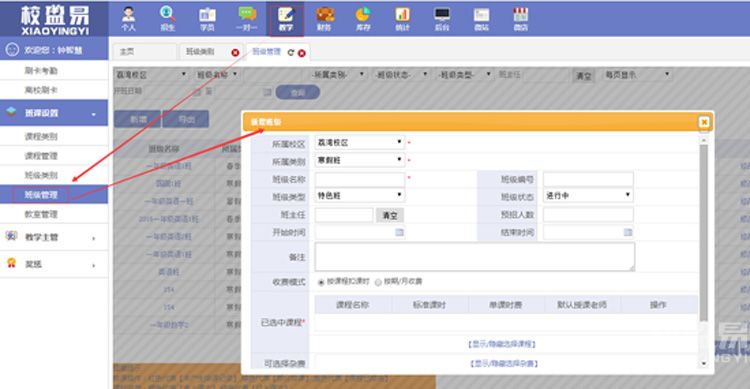Image resolution: width=750 pixels, height=389 pixels.
Task: Click 显示/隐藏选择杂费 link
Action: point(504,364)
